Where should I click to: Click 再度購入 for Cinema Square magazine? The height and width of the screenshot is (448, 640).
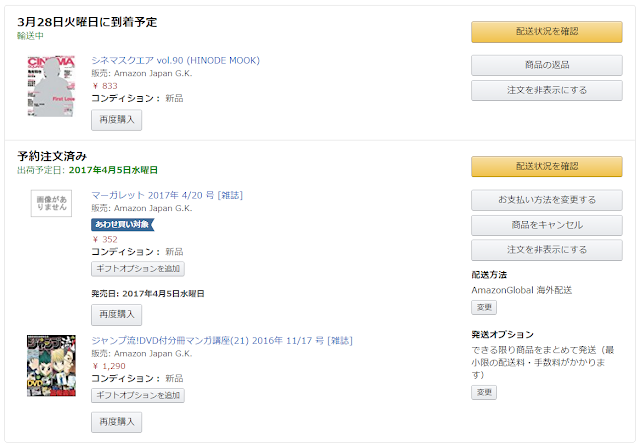pyautogui.click(x=117, y=120)
